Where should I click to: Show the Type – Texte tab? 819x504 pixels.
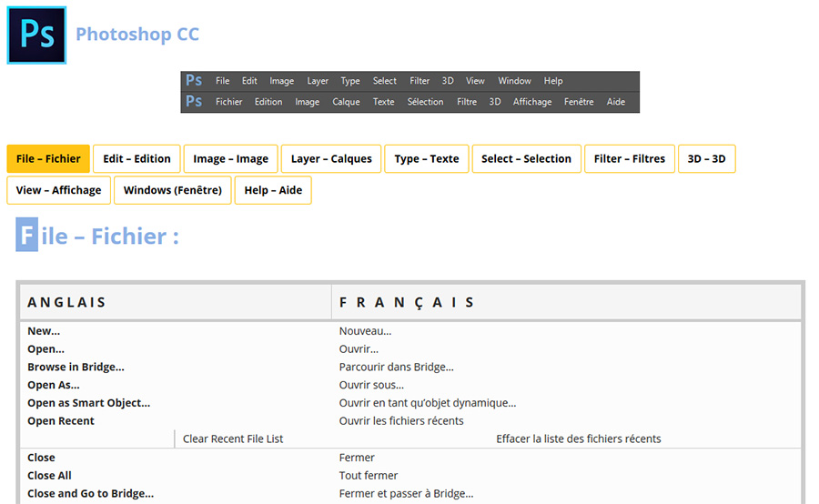(427, 158)
